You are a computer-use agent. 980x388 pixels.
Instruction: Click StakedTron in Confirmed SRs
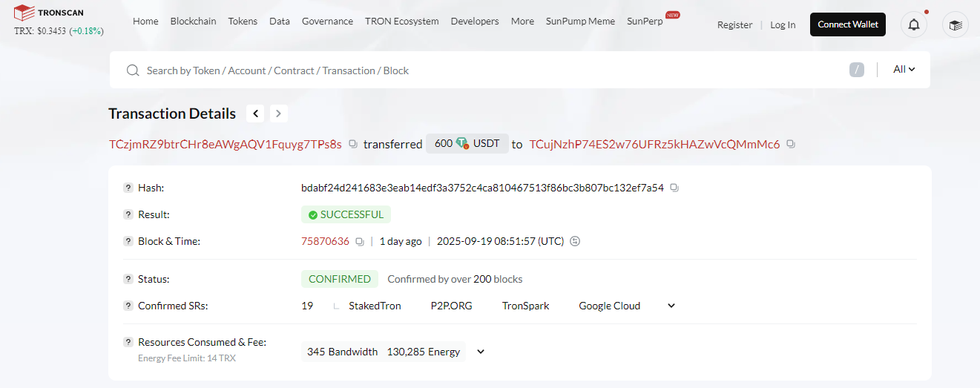pos(375,306)
